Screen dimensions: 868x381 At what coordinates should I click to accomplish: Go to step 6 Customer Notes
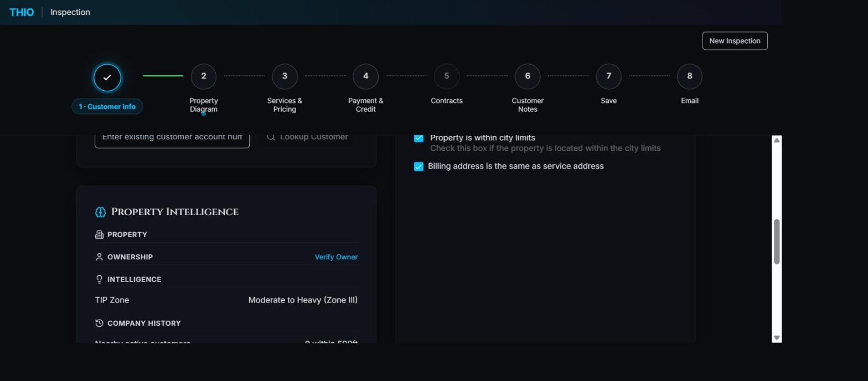coord(528,76)
